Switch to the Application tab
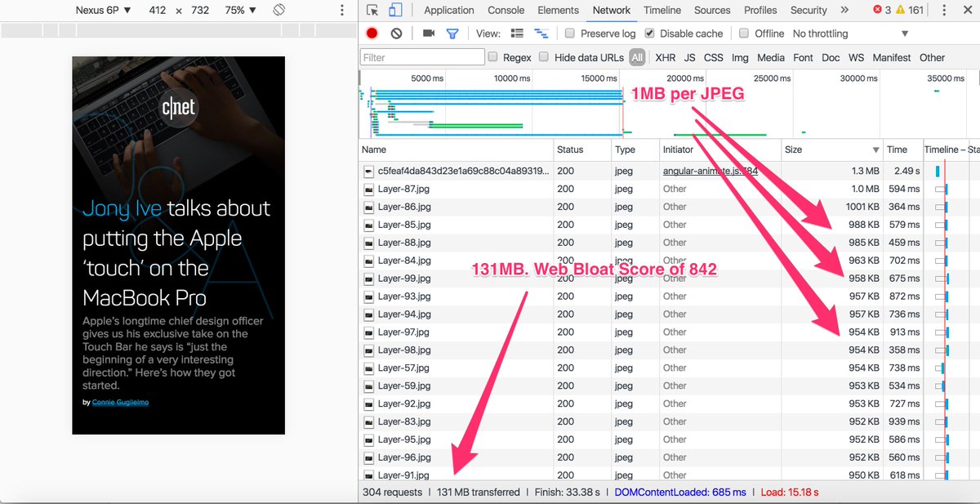Image resolution: width=980 pixels, height=504 pixels. [449, 10]
